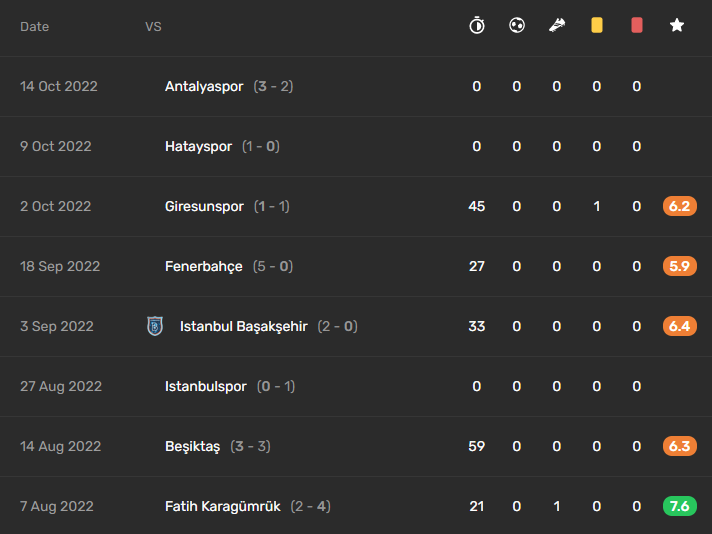Click the Date column header
The image size is (712, 534).
click(35, 26)
